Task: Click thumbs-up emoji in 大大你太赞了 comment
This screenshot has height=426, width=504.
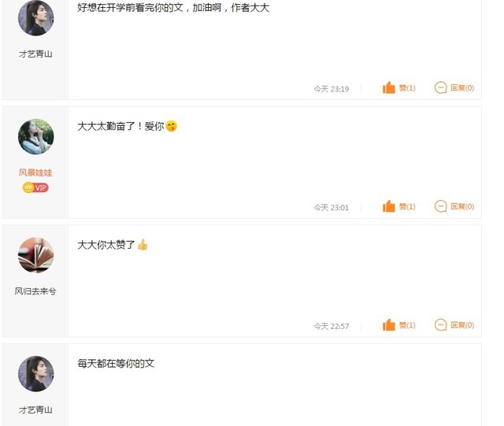Action: coord(143,245)
